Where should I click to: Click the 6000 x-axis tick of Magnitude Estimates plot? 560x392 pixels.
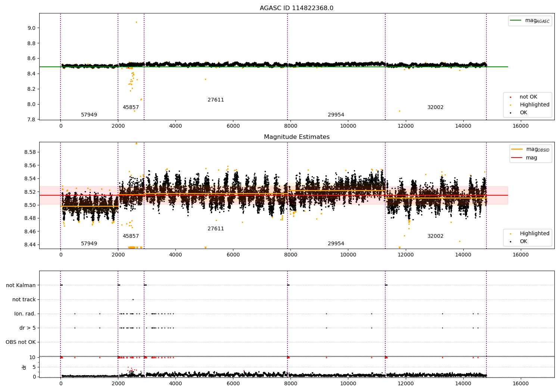(x=233, y=255)
